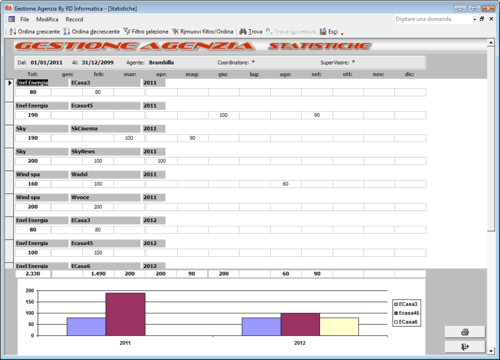This screenshot has height=360, width=500.
Task: Click the exit door button below printer
Action: click(x=465, y=347)
